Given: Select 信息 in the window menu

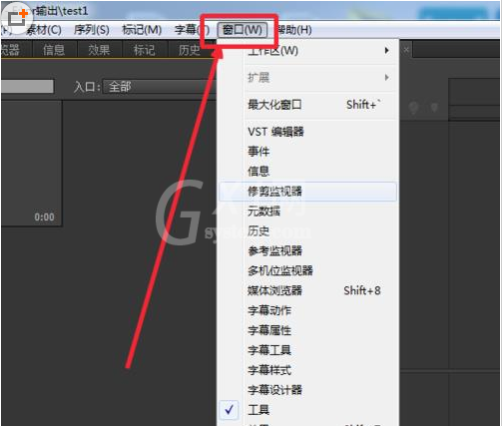Looking at the screenshot, I should (307, 172).
